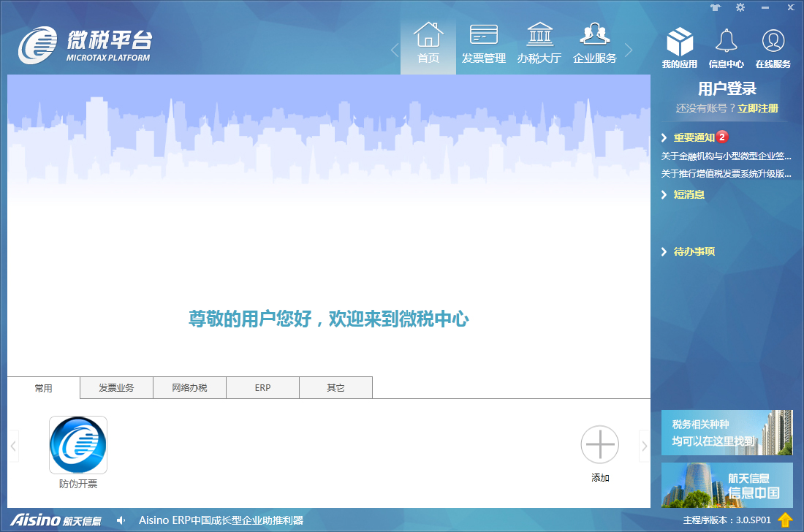Click the 税务相关种种 banner thumbnail
Screen dimensions: 804x532
[727, 433]
